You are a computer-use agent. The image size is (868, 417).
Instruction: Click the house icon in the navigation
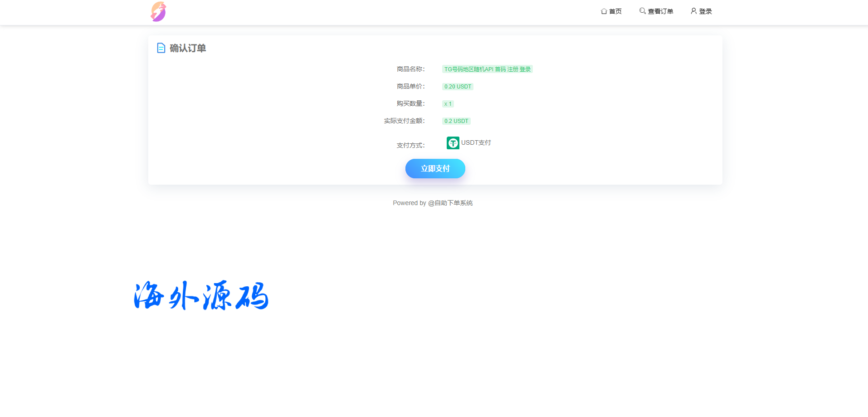[604, 11]
